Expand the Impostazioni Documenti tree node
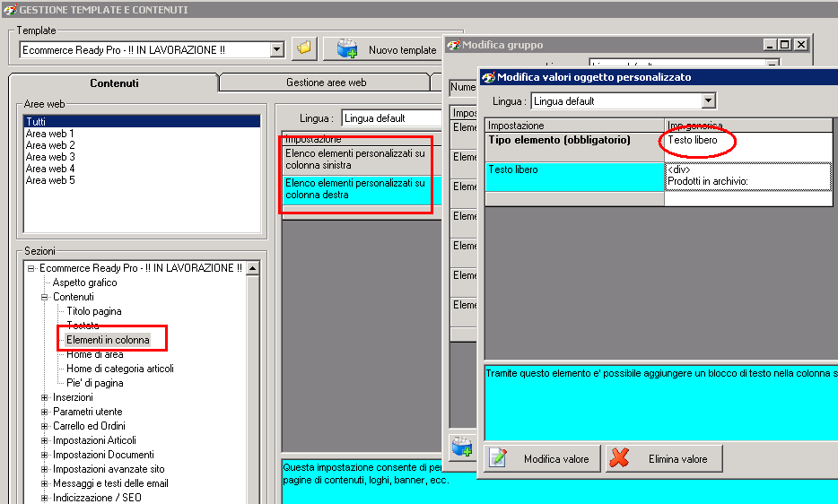This screenshot has width=838, height=504. coord(45,456)
